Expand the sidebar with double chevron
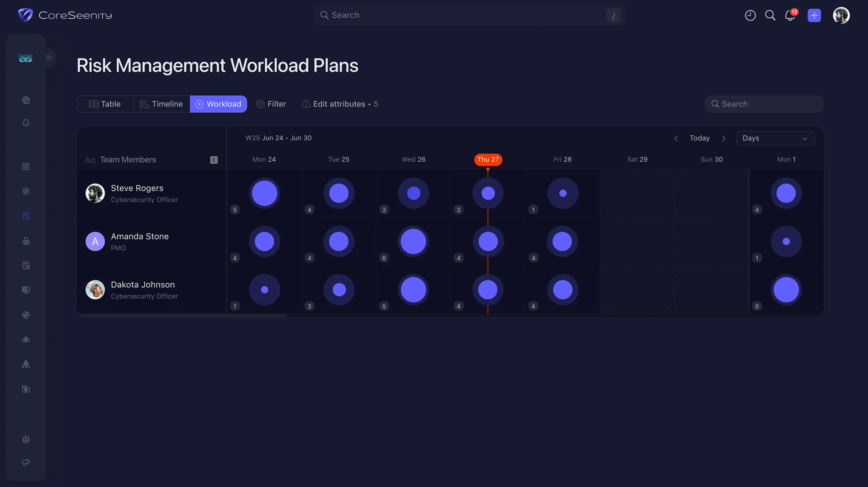The image size is (868, 487). (x=49, y=58)
